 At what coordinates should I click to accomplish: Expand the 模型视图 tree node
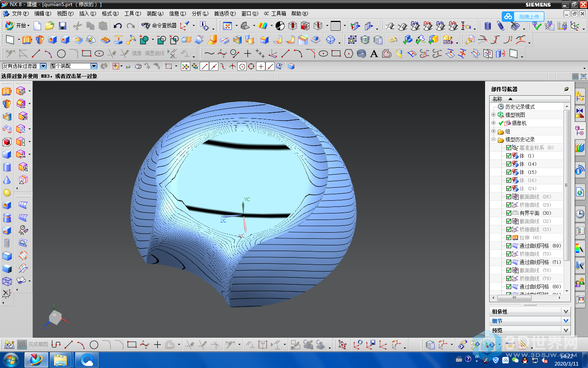[x=493, y=115]
